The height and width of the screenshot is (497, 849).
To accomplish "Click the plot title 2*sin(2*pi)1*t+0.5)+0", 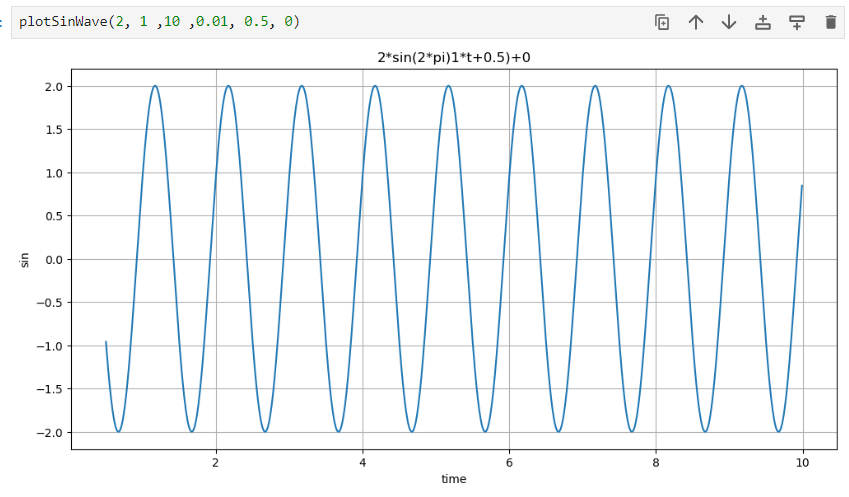I will click(454, 57).
